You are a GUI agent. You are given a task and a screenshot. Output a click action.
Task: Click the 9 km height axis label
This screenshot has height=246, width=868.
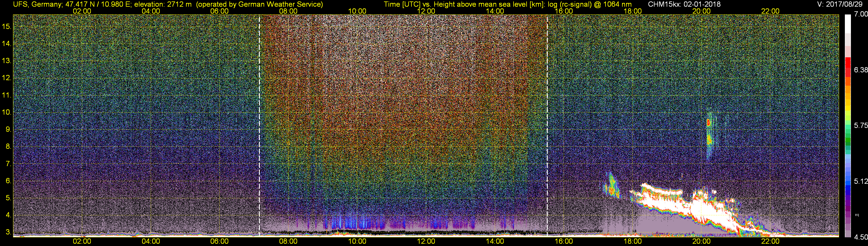click(x=8, y=129)
